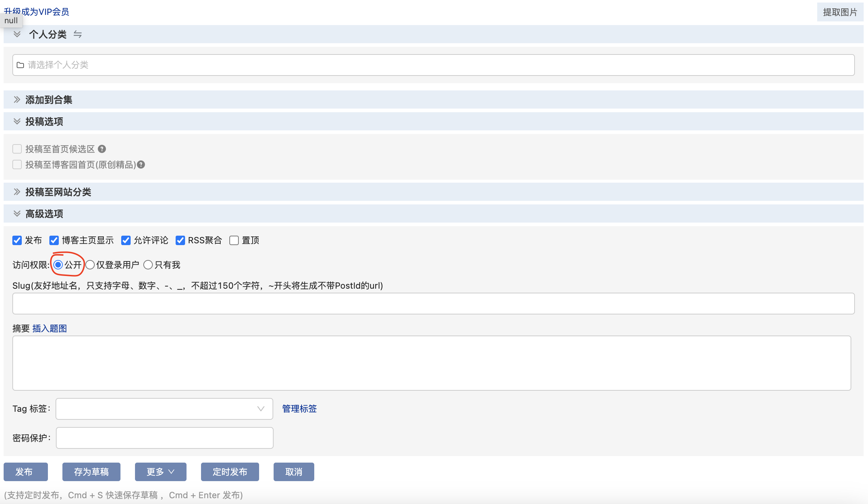Screen dimensions: 868x504
Task: Open the 更多 dropdown button
Action: (x=161, y=472)
